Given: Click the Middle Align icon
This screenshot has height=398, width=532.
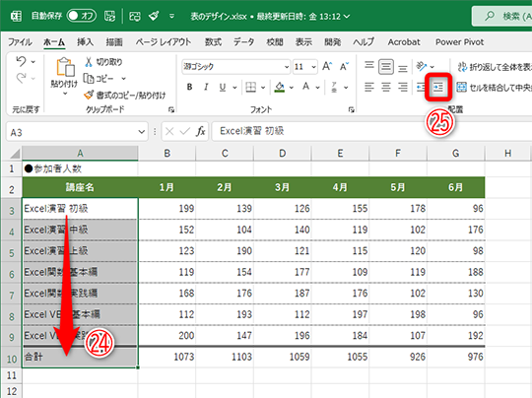Looking at the screenshot, I should (x=386, y=67).
